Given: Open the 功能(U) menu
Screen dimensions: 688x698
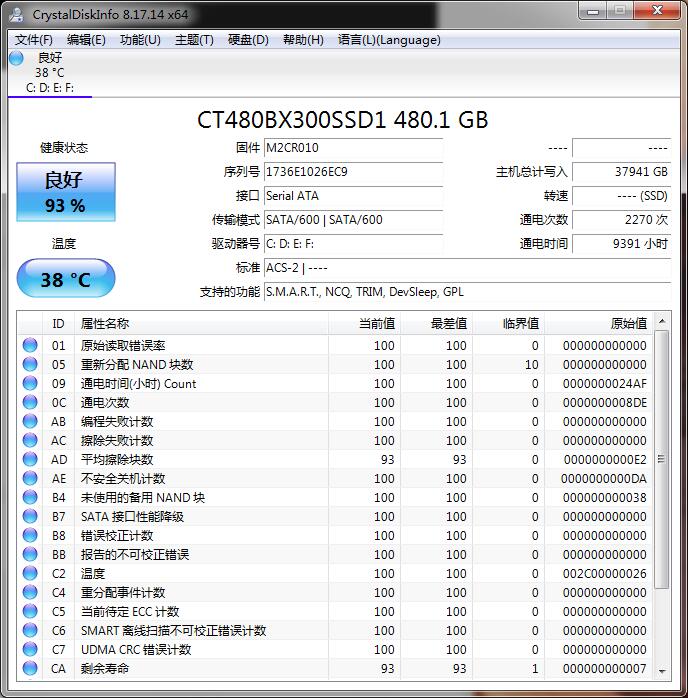Looking at the screenshot, I should (140, 40).
